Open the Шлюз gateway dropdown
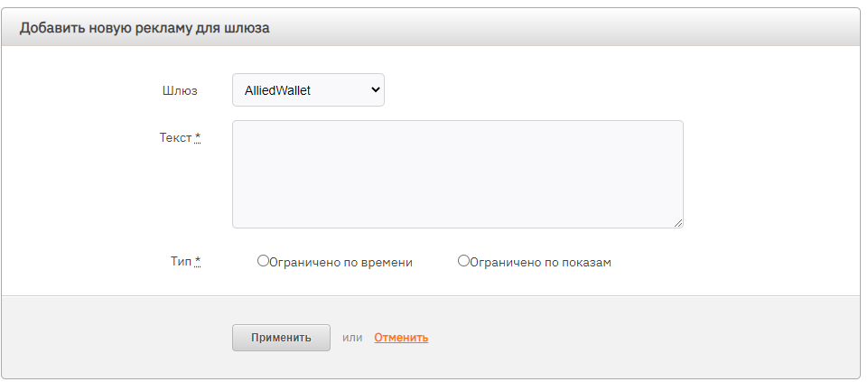The height and width of the screenshot is (382, 868). pos(307,90)
